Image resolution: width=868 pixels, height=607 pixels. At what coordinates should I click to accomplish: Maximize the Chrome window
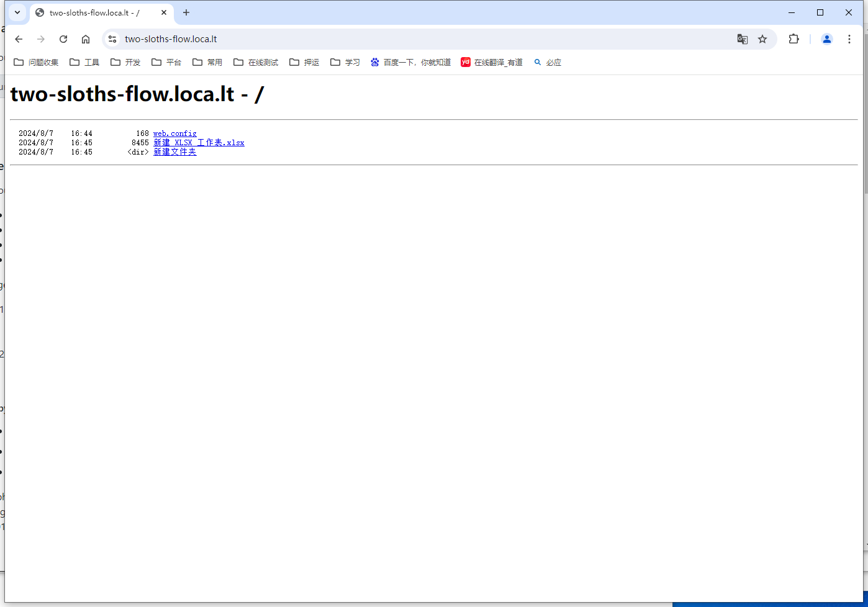point(820,12)
